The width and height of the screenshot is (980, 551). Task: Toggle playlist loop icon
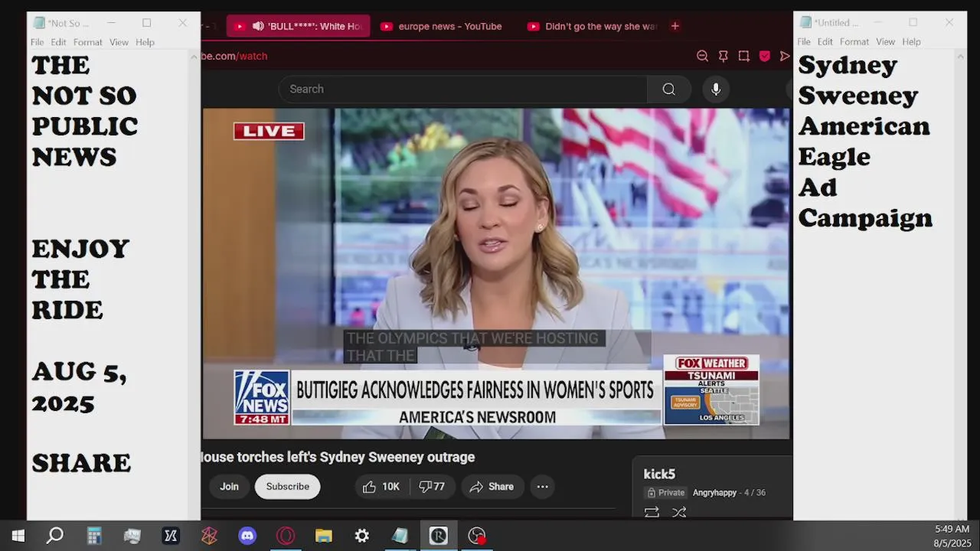pyautogui.click(x=652, y=513)
